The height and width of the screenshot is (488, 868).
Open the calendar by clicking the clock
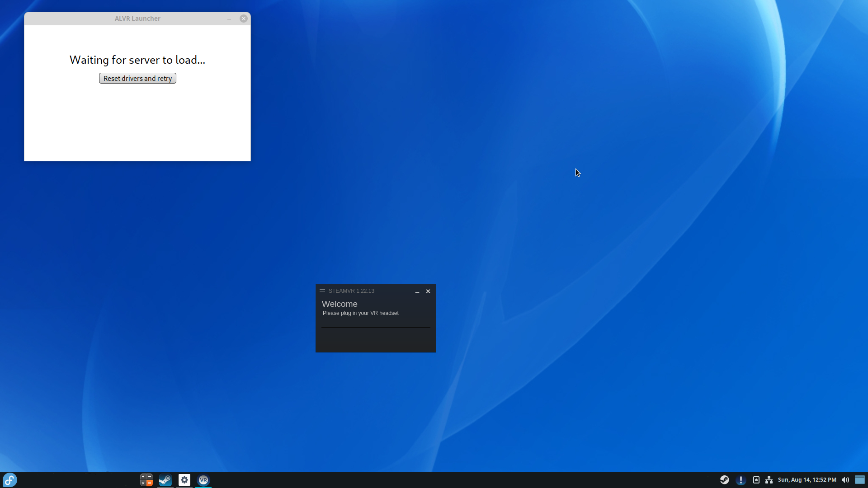pos(807,480)
